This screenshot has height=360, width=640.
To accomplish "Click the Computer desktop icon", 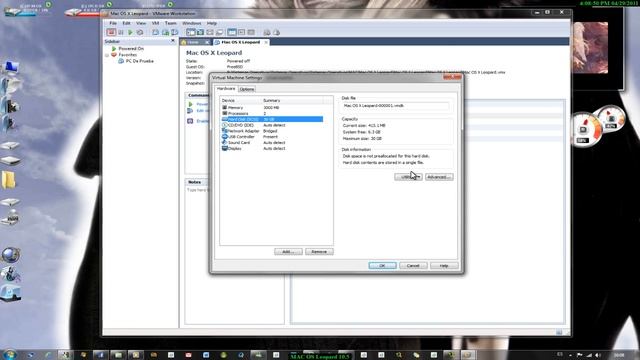I will 10,67.
